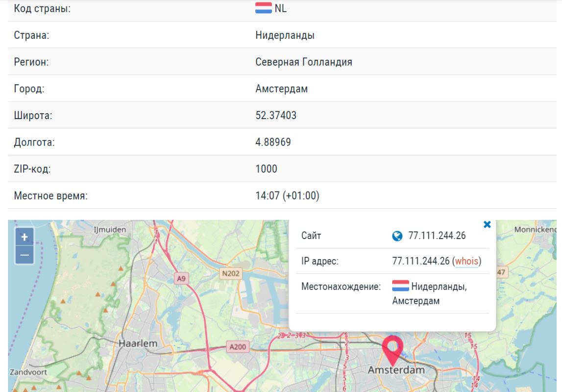Zoom out on the map

click(24, 255)
